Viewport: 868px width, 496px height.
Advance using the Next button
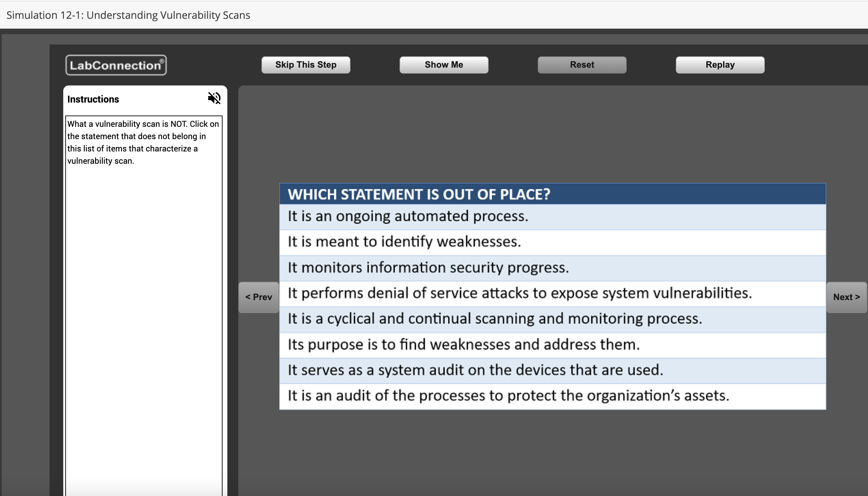(x=846, y=297)
